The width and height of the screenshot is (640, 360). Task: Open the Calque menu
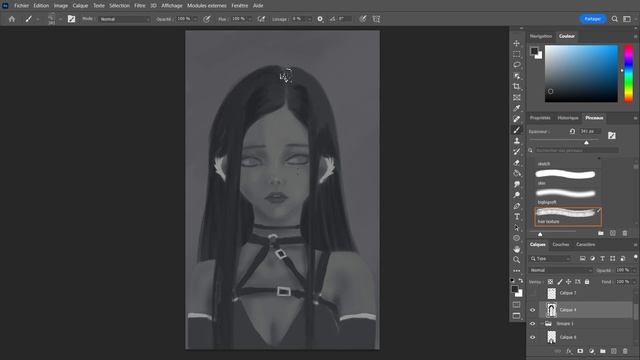pyautogui.click(x=80, y=6)
